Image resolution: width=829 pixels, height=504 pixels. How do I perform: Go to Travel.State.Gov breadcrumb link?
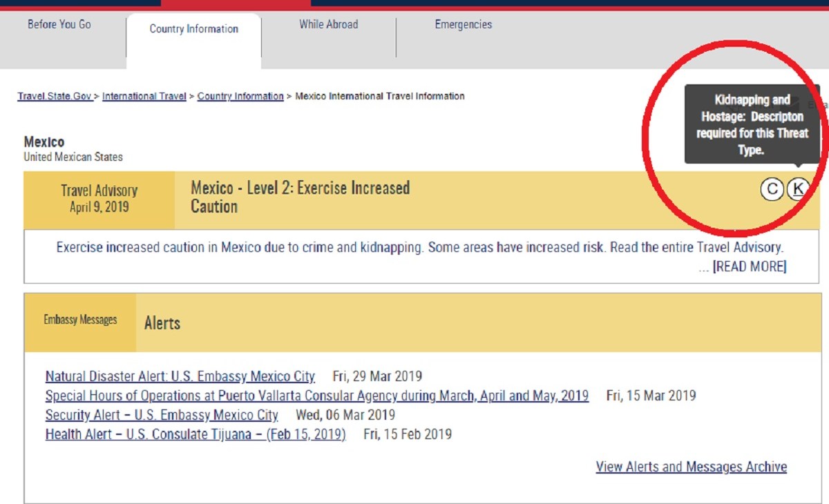[55, 97]
